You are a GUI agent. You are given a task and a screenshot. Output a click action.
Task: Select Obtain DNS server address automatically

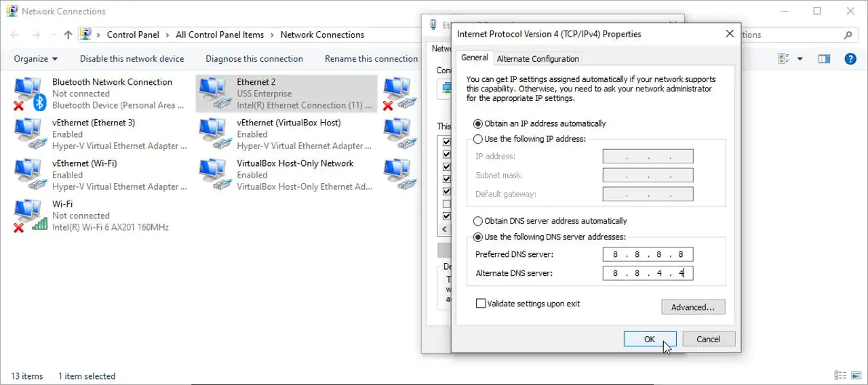[478, 221]
